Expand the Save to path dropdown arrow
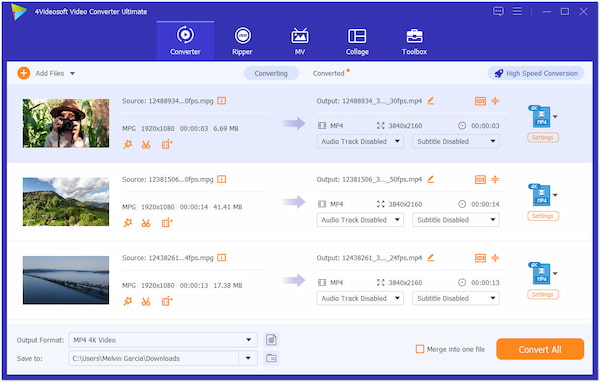This screenshot has width=600, height=382. point(248,358)
